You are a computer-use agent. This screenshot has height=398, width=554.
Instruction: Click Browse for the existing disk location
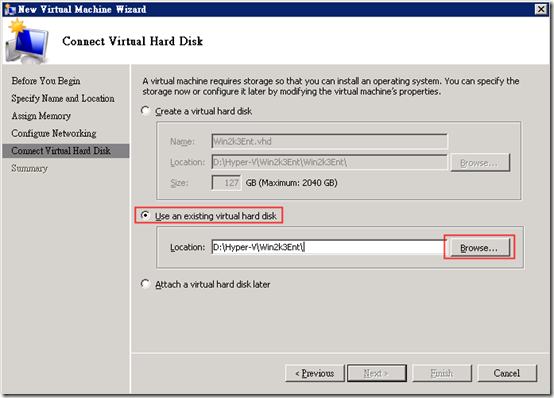click(x=479, y=247)
